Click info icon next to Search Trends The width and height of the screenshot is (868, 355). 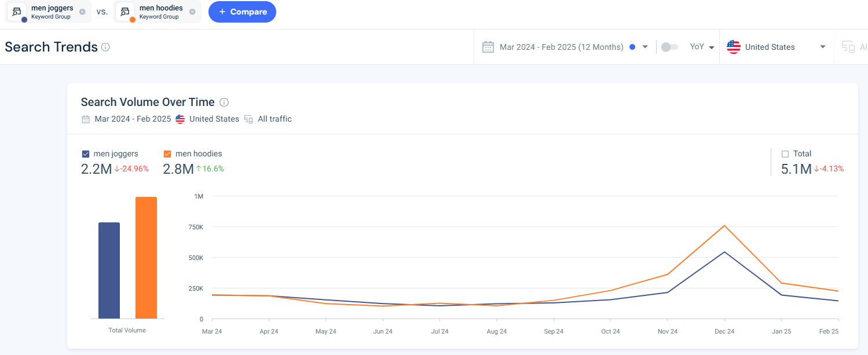pyautogui.click(x=105, y=47)
